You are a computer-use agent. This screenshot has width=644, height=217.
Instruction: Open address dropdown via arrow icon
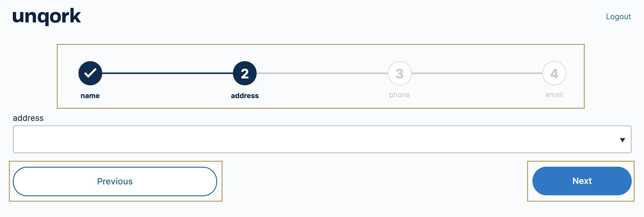(623, 140)
